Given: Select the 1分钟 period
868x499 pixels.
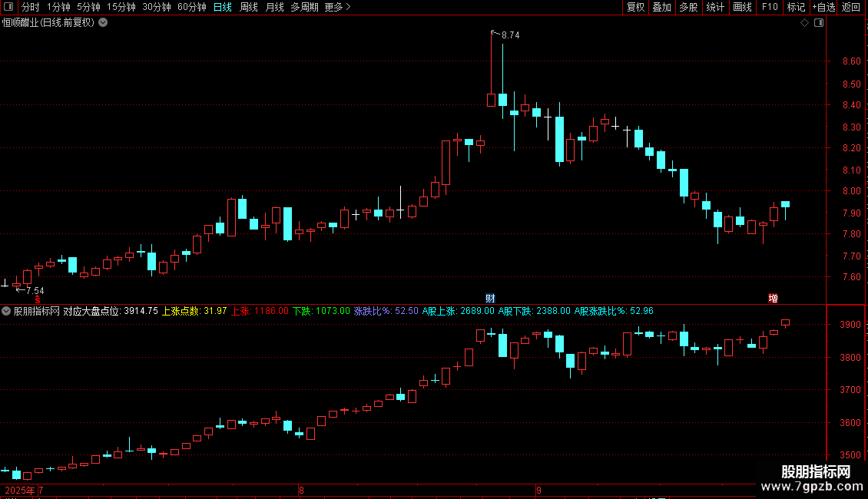Looking at the screenshot, I should [58, 7].
